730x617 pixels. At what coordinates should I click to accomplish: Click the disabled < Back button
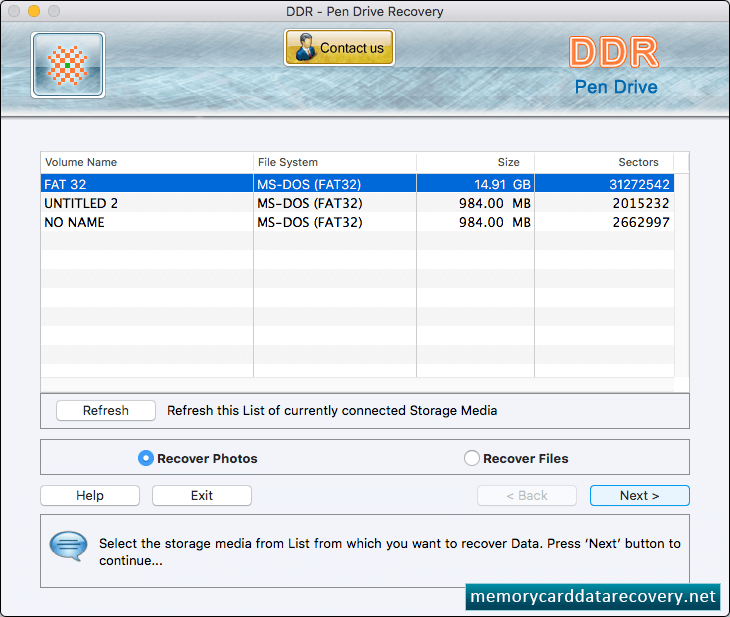[x=527, y=495]
